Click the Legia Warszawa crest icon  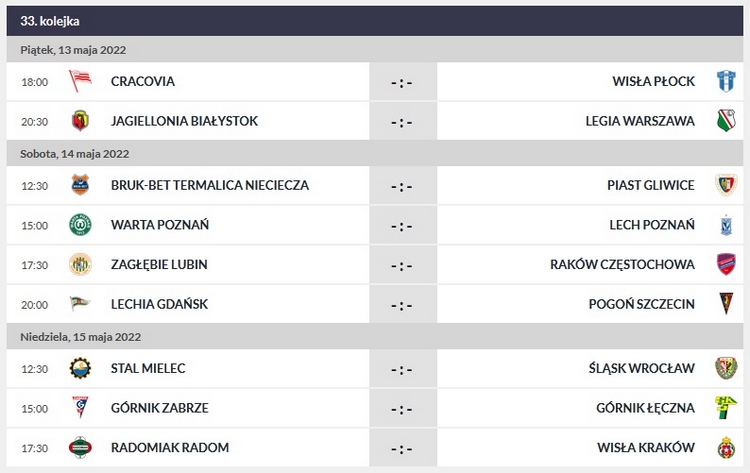[x=726, y=121]
